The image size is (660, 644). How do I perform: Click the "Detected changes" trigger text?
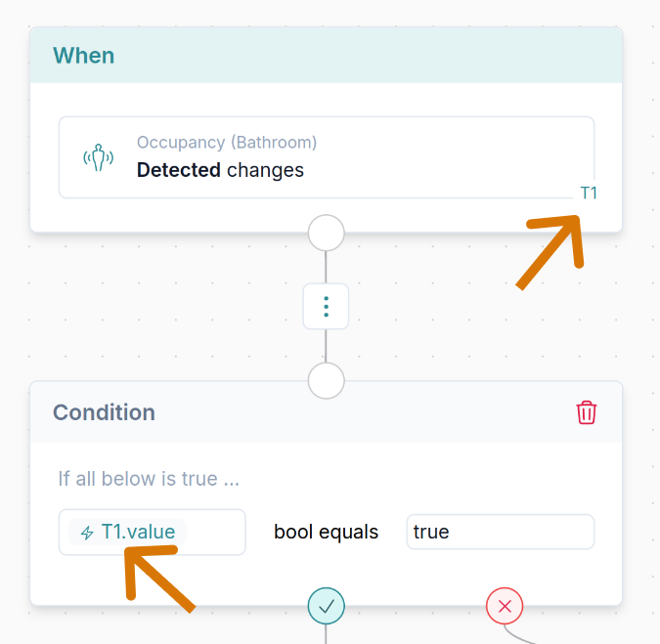pos(220,170)
